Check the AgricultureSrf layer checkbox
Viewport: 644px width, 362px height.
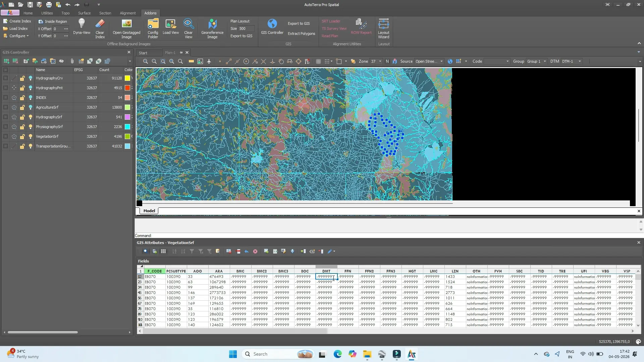(5, 107)
